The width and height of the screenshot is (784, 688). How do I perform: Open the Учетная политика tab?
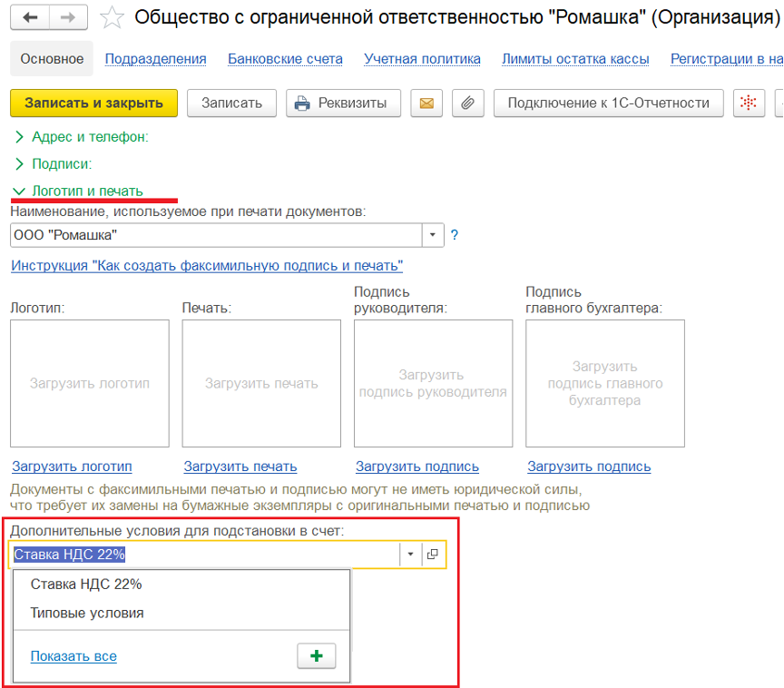click(422, 59)
